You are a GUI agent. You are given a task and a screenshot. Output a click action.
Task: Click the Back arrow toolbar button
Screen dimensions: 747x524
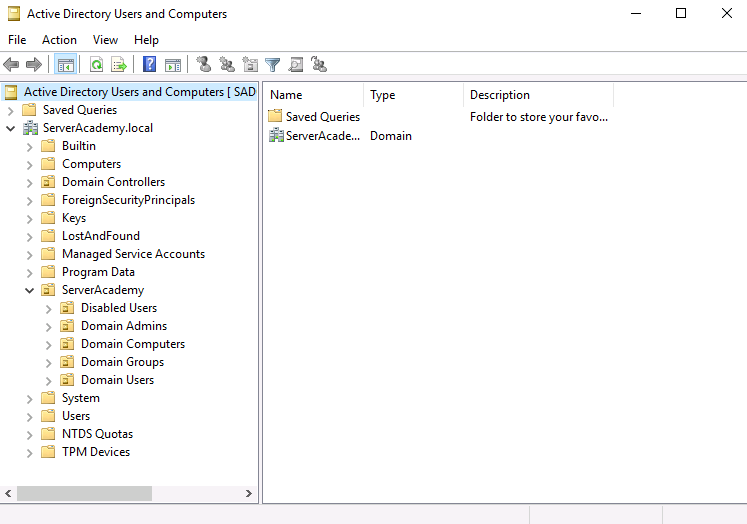pos(11,64)
